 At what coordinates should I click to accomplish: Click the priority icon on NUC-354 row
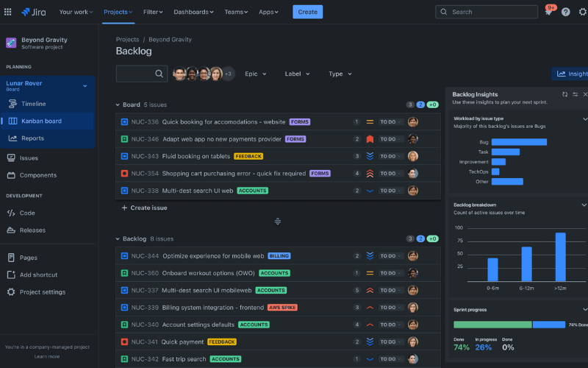[x=370, y=174]
